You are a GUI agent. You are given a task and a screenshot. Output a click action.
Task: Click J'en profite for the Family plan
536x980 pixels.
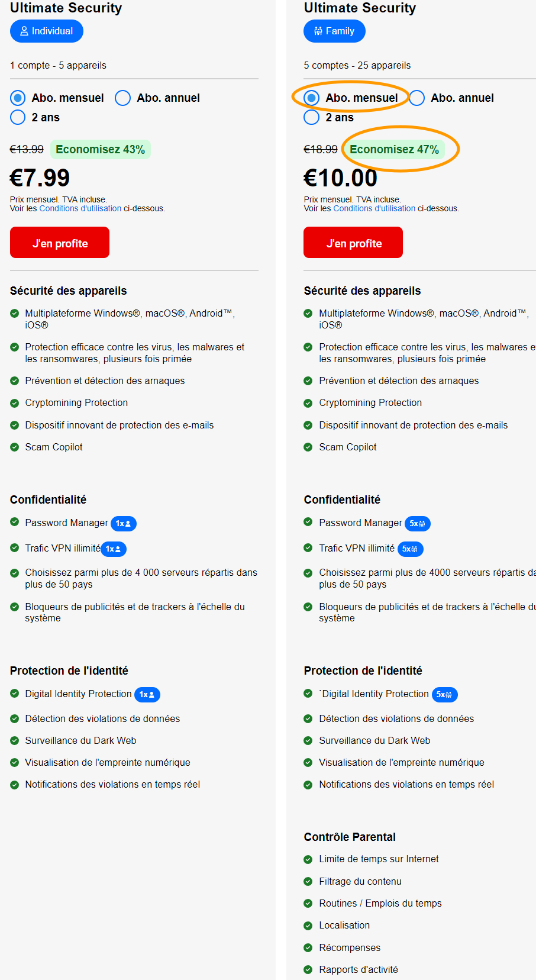(353, 242)
